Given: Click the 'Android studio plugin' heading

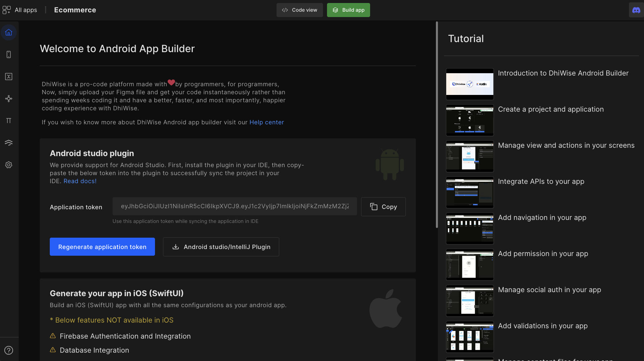Looking at the screenshot, I should click(x=92, y=153).
